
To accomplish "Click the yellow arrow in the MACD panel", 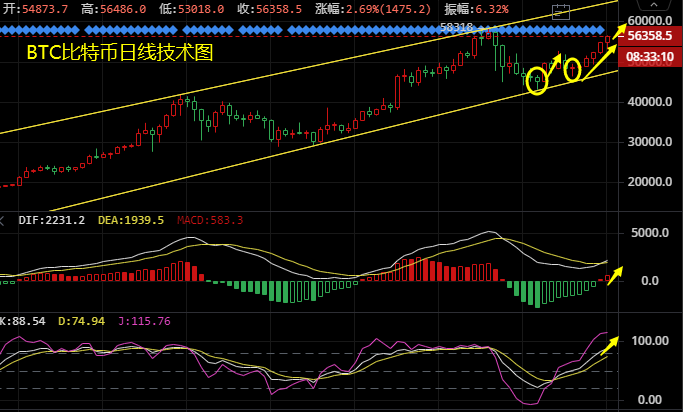I will (614, 273).
